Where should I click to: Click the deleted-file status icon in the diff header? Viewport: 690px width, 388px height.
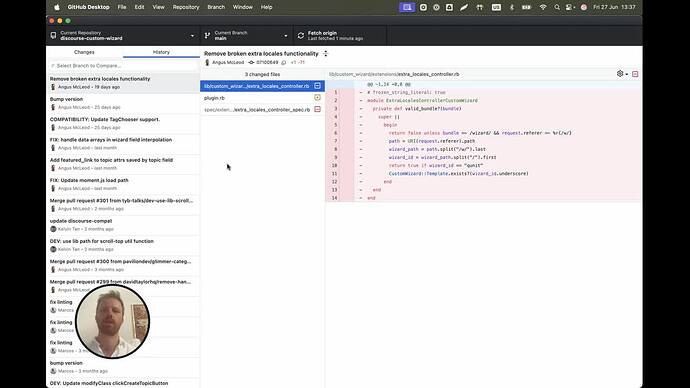point(635,74)
